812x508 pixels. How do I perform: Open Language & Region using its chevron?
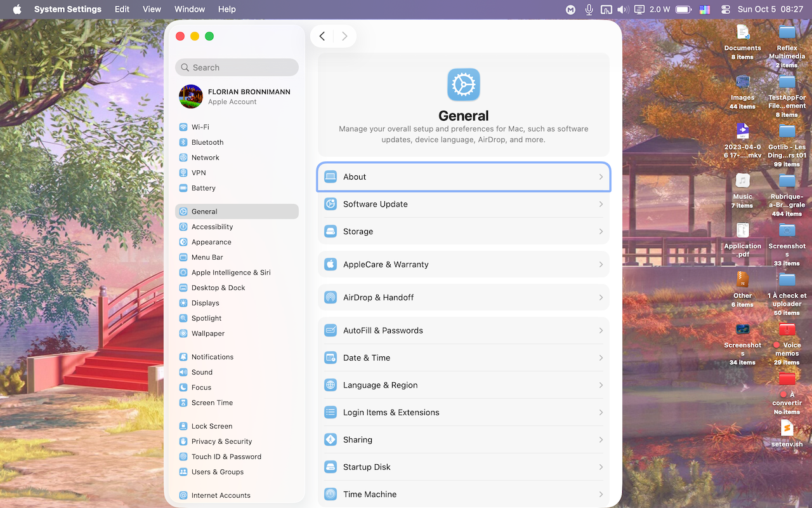[x=601, y=385]
